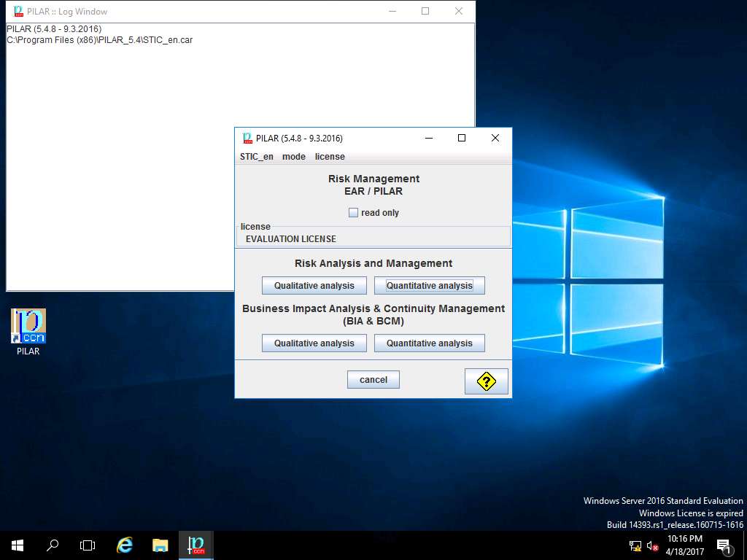Click the STIC_en.car path line in Log Window
The width and height of the screenshot is (747, 560).
(99, 40)
